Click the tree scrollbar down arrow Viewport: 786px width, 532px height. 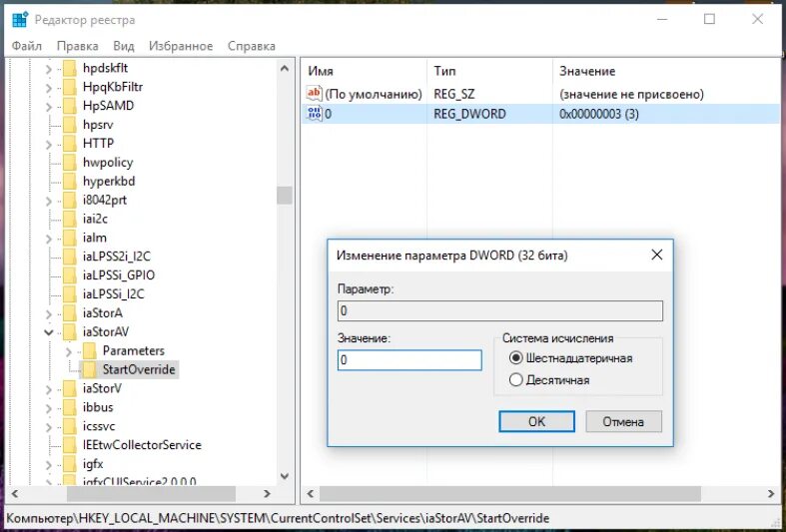click(x=285, y=476)
